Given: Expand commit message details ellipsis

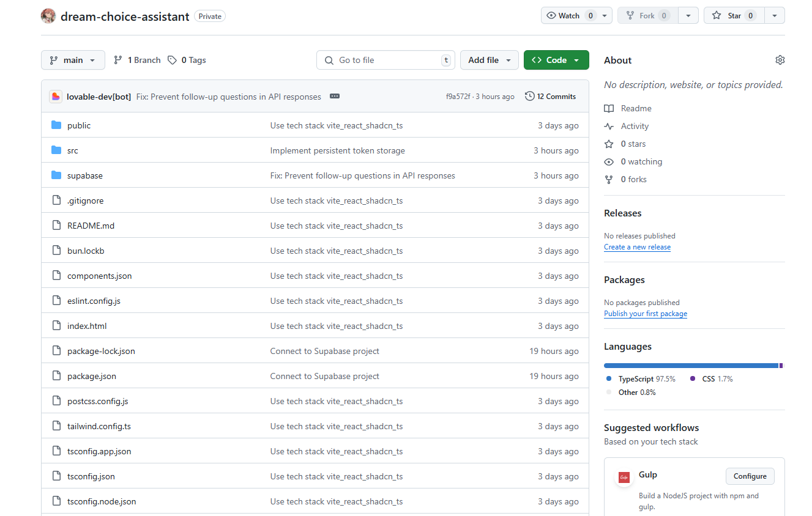Looking at the screenshot, I should coord(334,97).
